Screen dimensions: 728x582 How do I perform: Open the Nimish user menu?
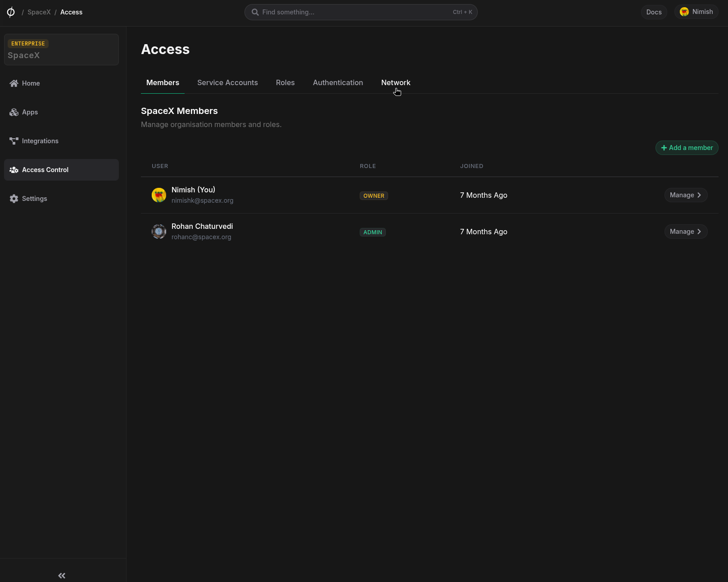click(696, 12)
